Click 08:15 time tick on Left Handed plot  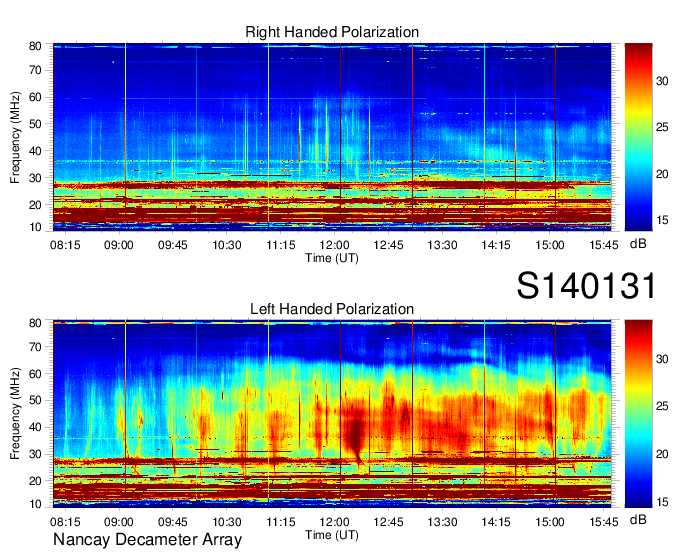pos(65,522)
